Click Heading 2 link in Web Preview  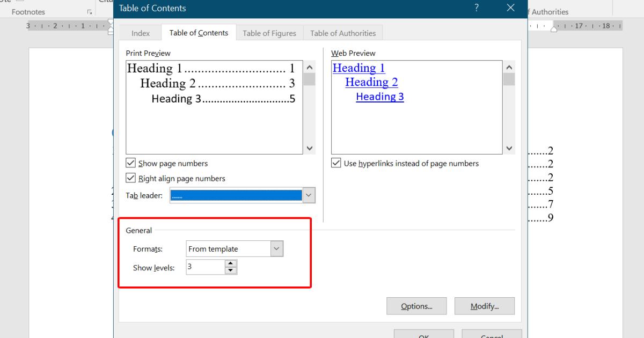click(371, 82)
